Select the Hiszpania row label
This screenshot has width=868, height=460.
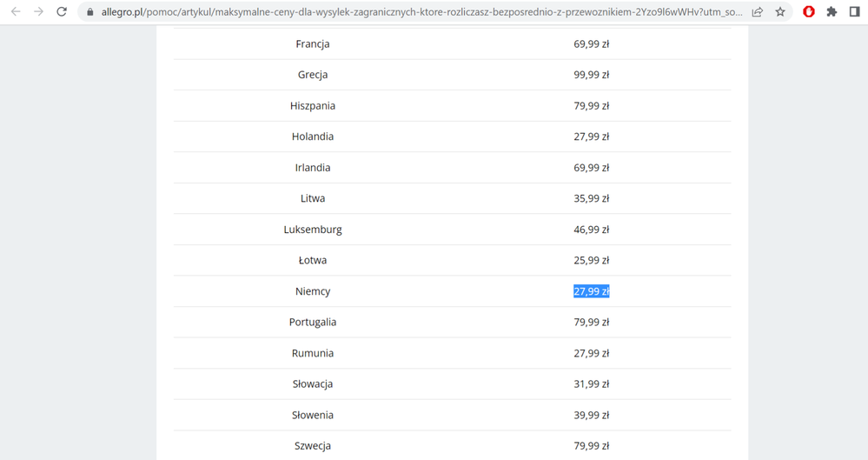[313, 106]
